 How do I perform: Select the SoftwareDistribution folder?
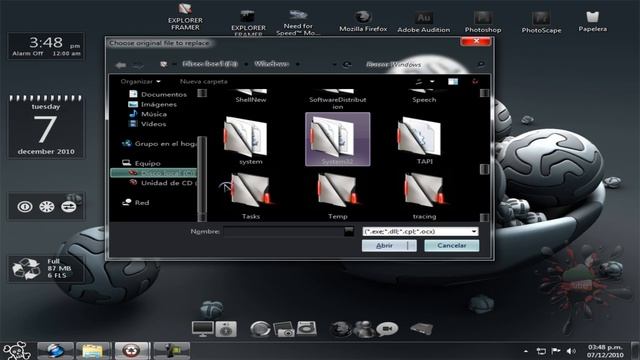click(x=338, y=99)
